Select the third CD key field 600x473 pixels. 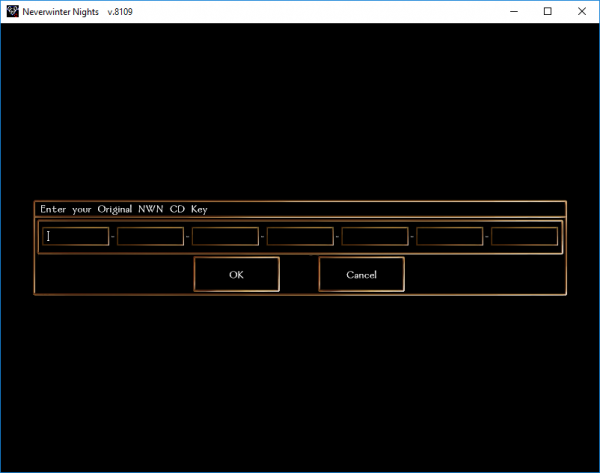(x=225, y=236)
